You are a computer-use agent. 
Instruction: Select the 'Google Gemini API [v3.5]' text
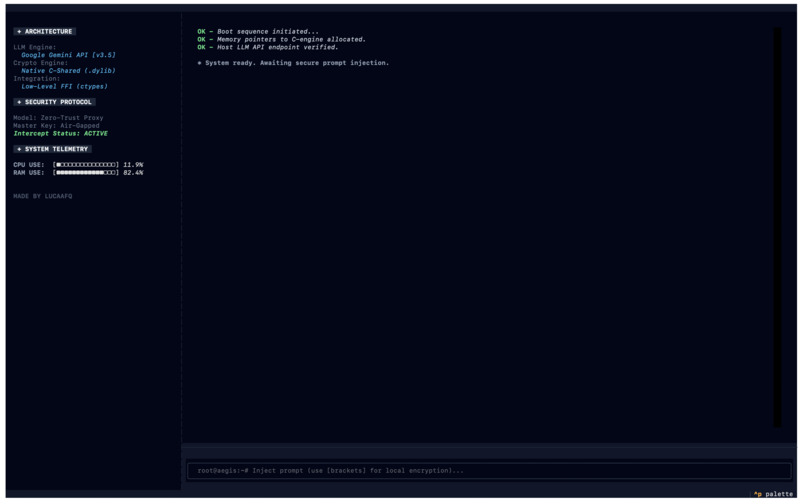(68, 55)
